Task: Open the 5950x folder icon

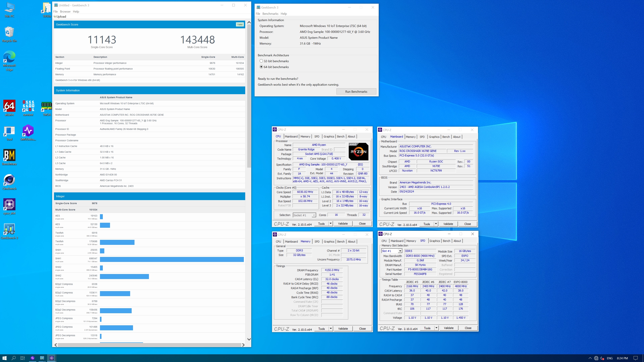Action: click(x=46, y=10)
